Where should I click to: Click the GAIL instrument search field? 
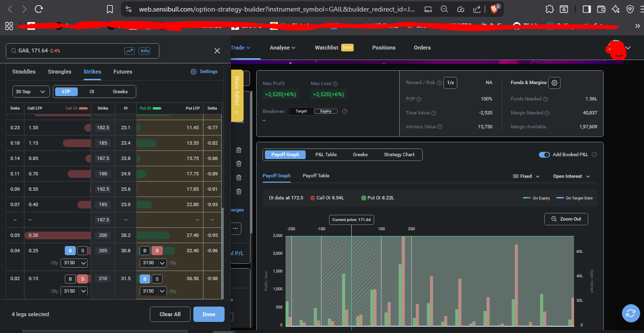click(67, 51)
